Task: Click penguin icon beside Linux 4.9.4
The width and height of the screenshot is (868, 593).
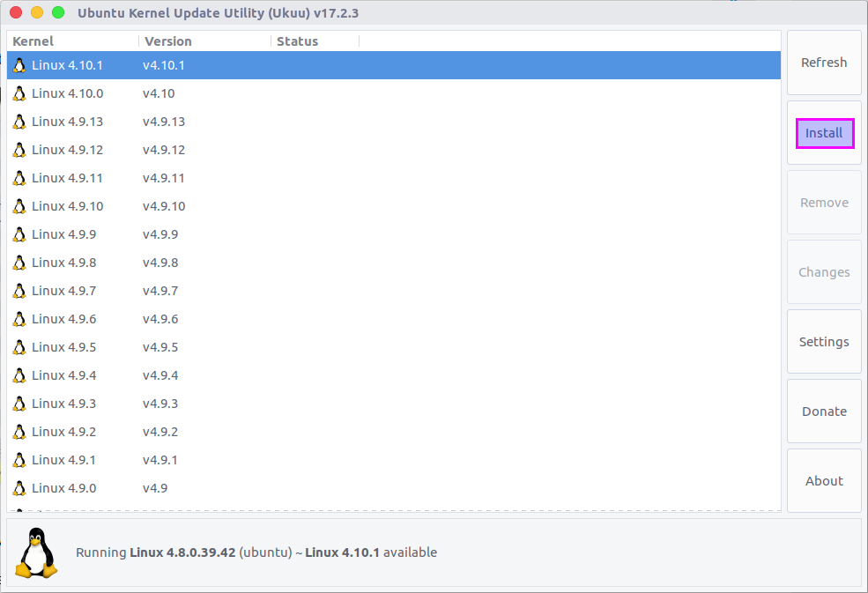Action: point(19,376)
